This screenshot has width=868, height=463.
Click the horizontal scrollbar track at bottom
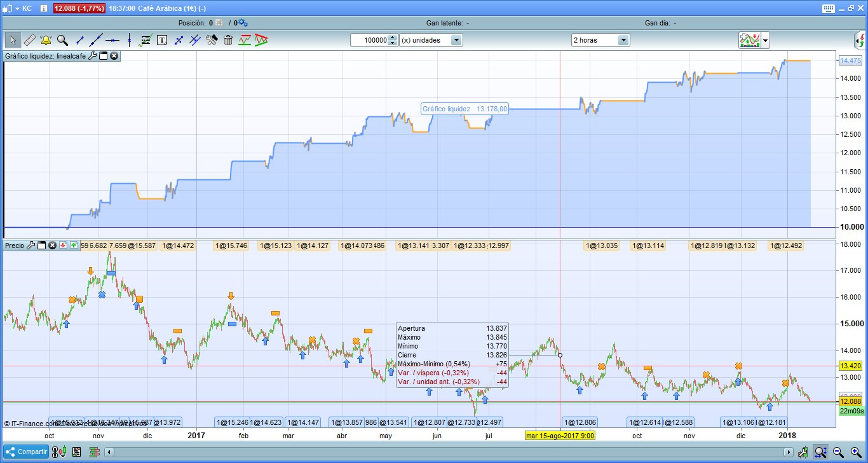[x=445, y=452]
